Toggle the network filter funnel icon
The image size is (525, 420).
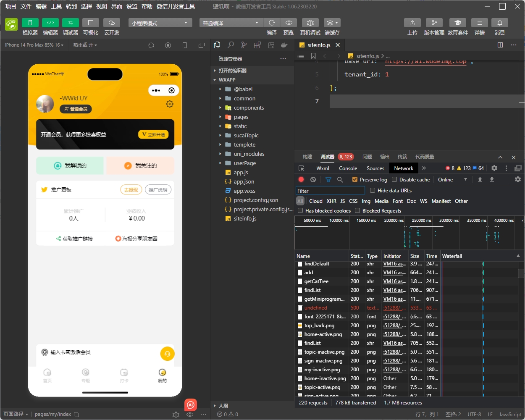point(328,179)
